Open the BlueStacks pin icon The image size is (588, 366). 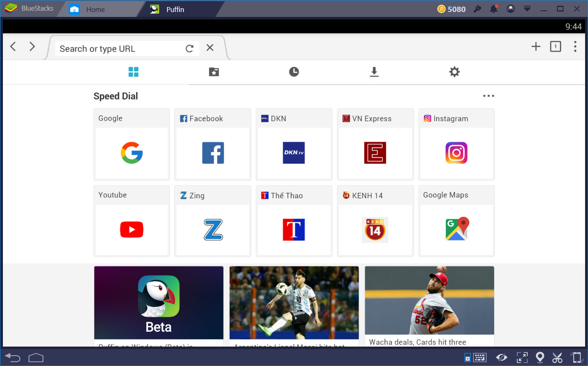(478, 9)
